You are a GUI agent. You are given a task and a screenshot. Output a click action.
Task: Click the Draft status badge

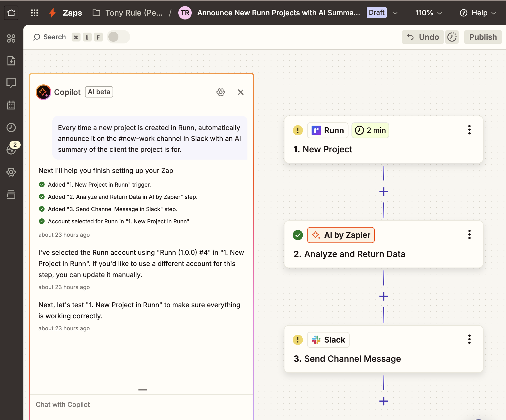click(x=376, y=13)
